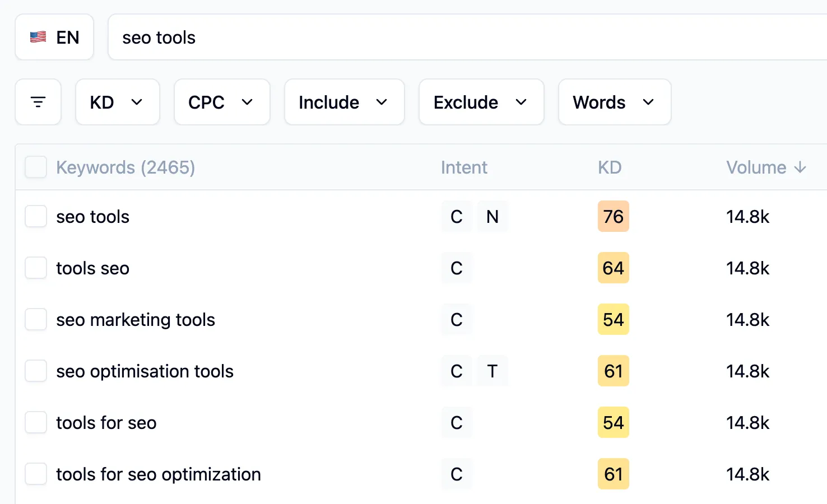Expand the Include filter dropdown
The width and height of the screenshot is (827, 504).
pyautogui.click(x=345, y=102)
